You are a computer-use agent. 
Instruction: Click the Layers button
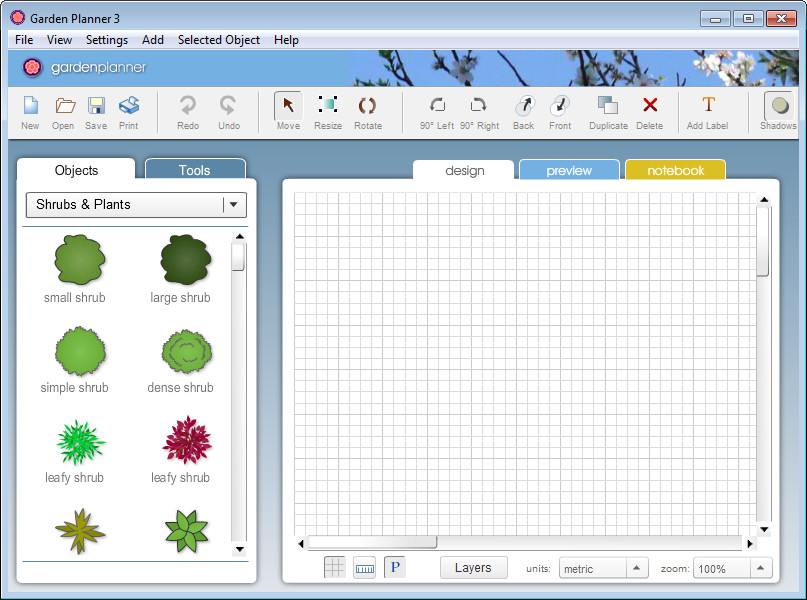[473, 567]
